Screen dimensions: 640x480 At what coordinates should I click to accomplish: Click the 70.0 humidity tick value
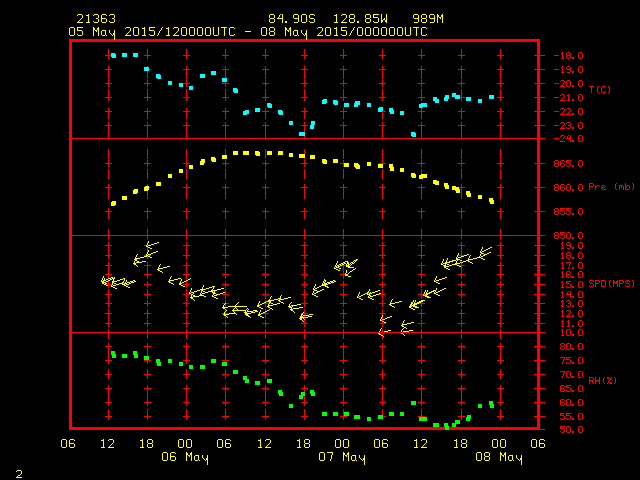pyautogui.click(x=571, y=375)
